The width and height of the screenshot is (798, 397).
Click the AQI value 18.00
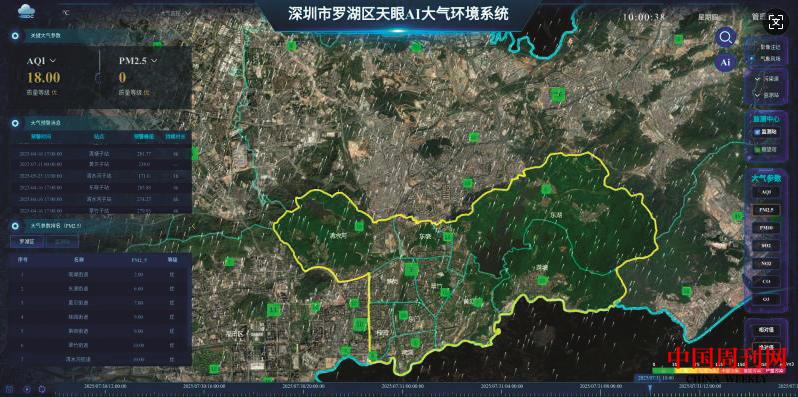[x=43, y=77]
